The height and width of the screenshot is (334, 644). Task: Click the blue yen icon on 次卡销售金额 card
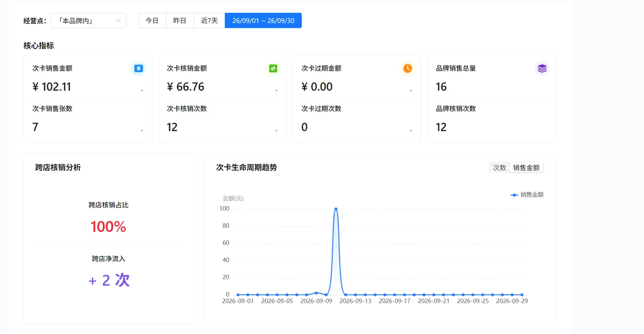pos(138,68)
